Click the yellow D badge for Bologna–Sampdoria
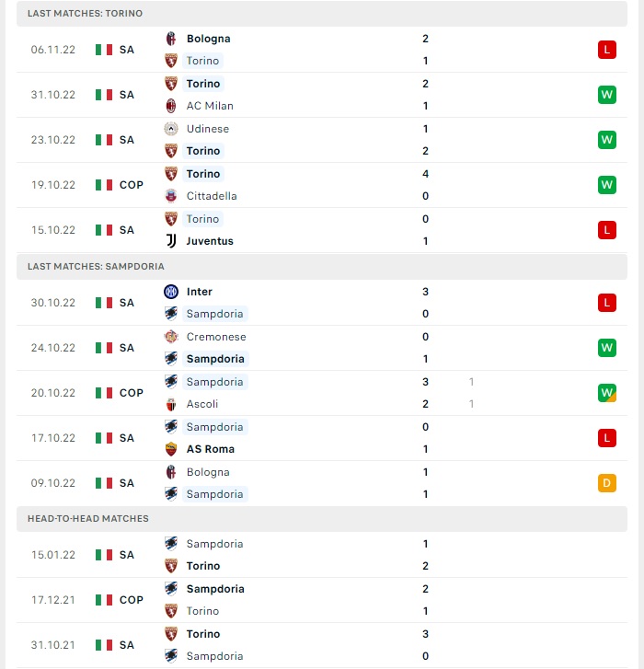The image size is (644, 669). click(607, 483)
